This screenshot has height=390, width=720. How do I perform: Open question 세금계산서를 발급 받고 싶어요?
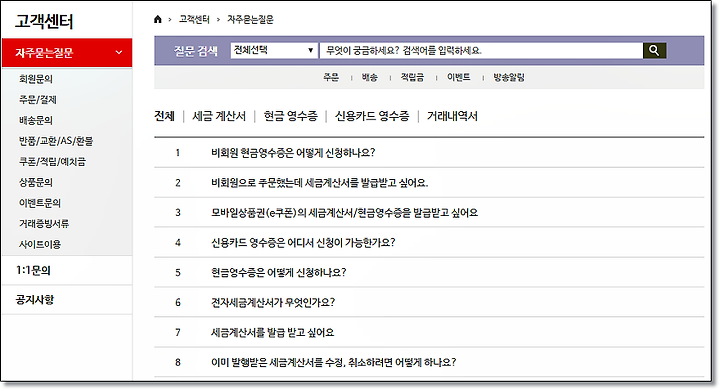[x=273, y=332]
